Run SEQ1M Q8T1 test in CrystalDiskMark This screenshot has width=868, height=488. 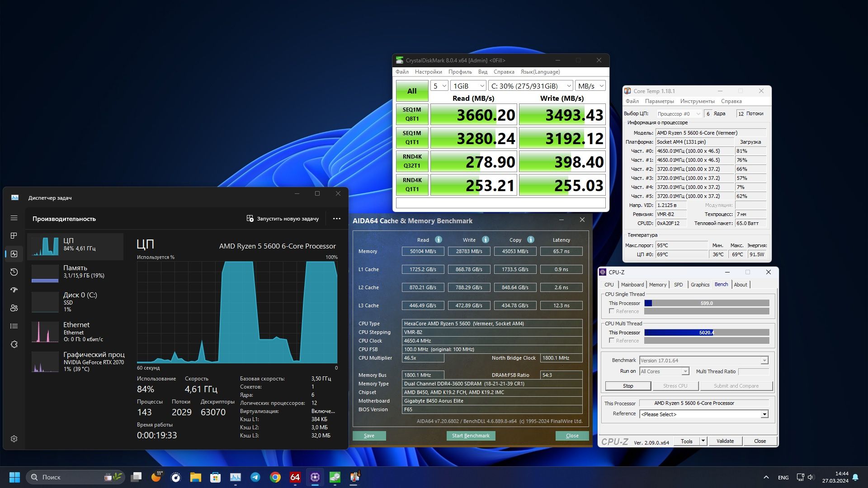[412, 114]
